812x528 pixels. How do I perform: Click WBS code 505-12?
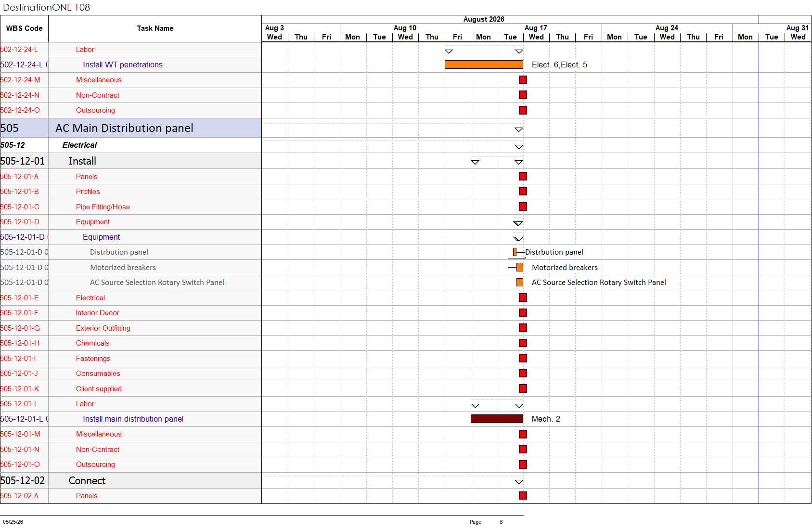coord(13,145)
